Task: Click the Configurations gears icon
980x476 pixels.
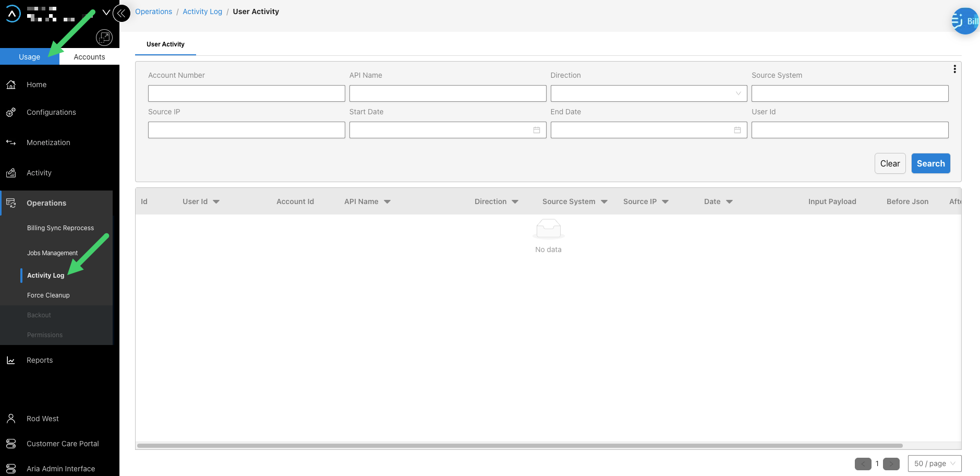Action: coord(11,112)
